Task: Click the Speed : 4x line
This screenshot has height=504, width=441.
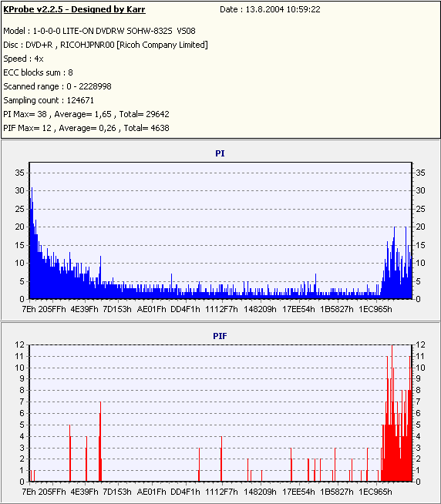Action: pyautogui.click(x=23, y=59)
